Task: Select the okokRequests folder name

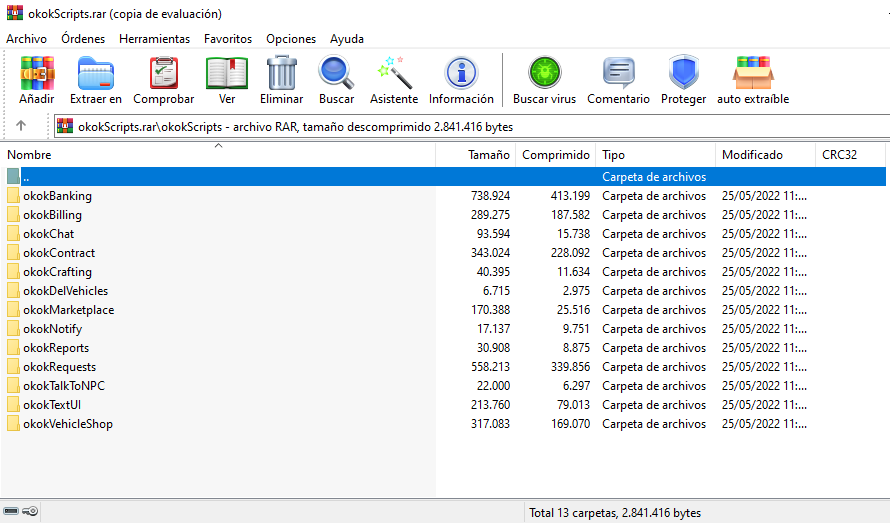Action: pyautogui.click(x=60, y=367)
